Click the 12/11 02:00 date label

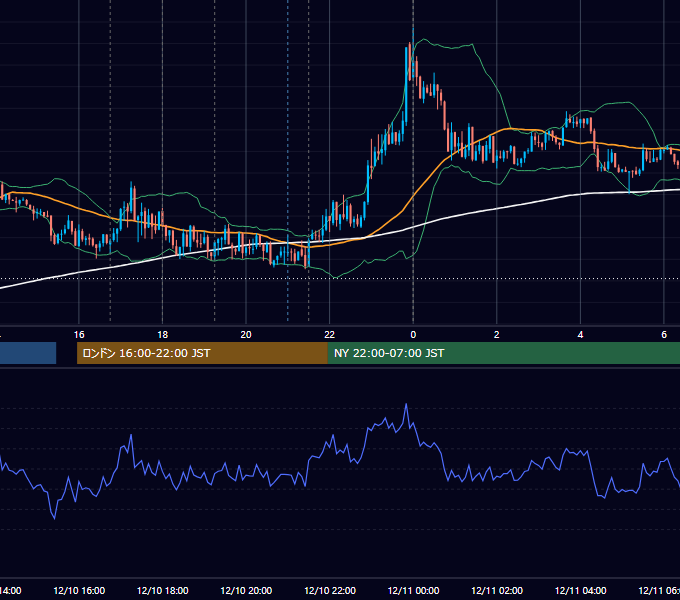point(497,590)
